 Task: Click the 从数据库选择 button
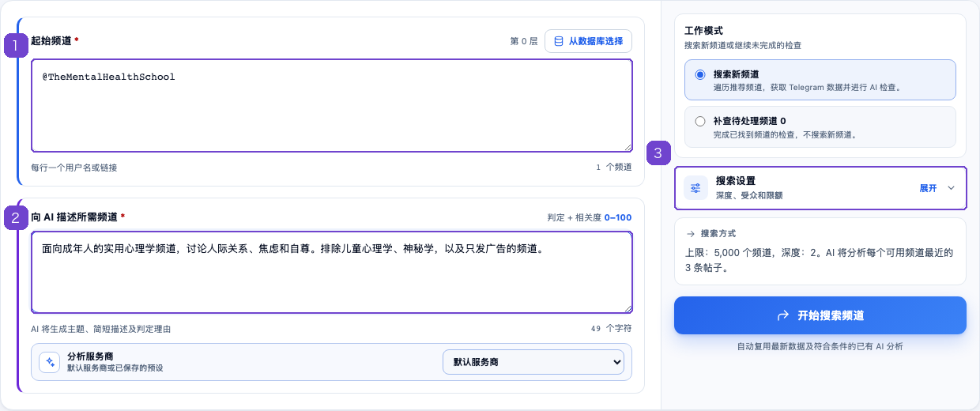tap(588, 41)
